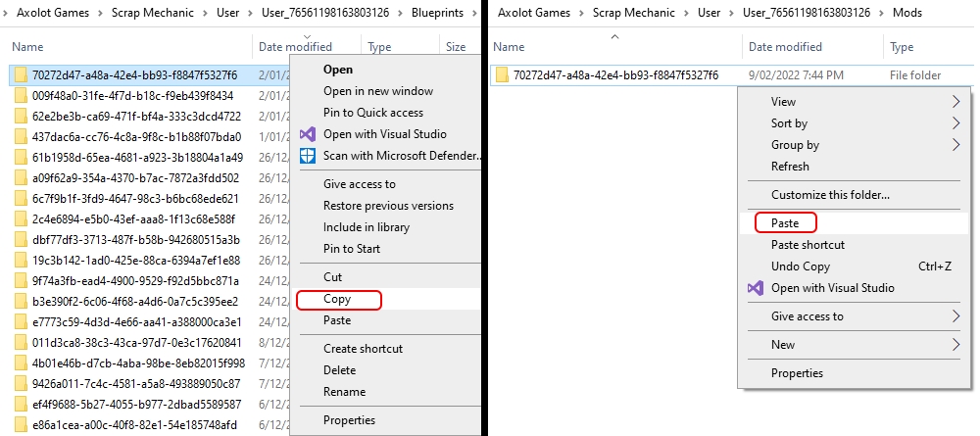980x436 pixels.
Task: Click folder icon of e86a1cea blueprint
Action: coord(21,425)
